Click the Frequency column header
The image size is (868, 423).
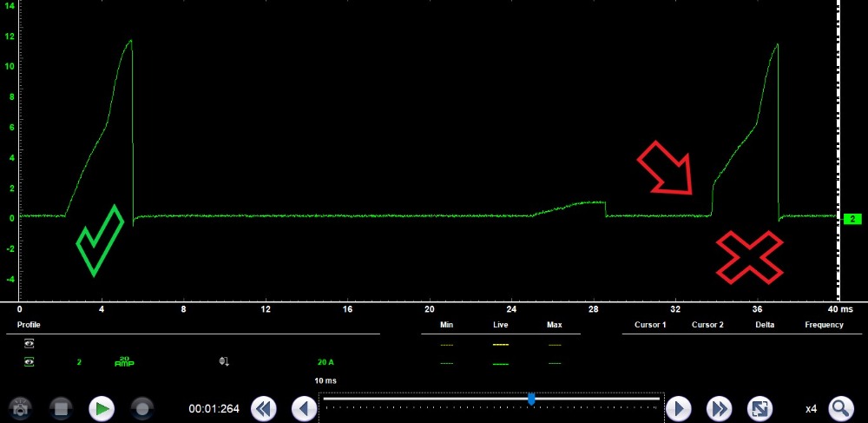(824, 325)
